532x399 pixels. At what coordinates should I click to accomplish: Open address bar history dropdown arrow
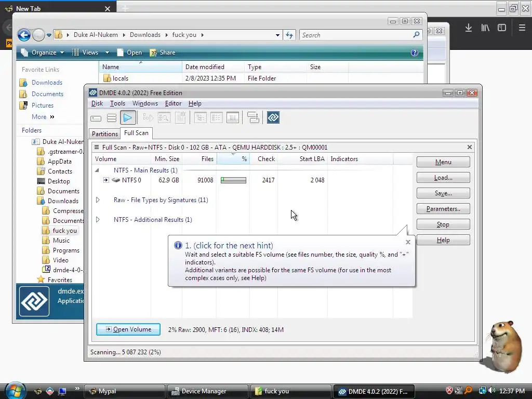[x=277, y=35]
